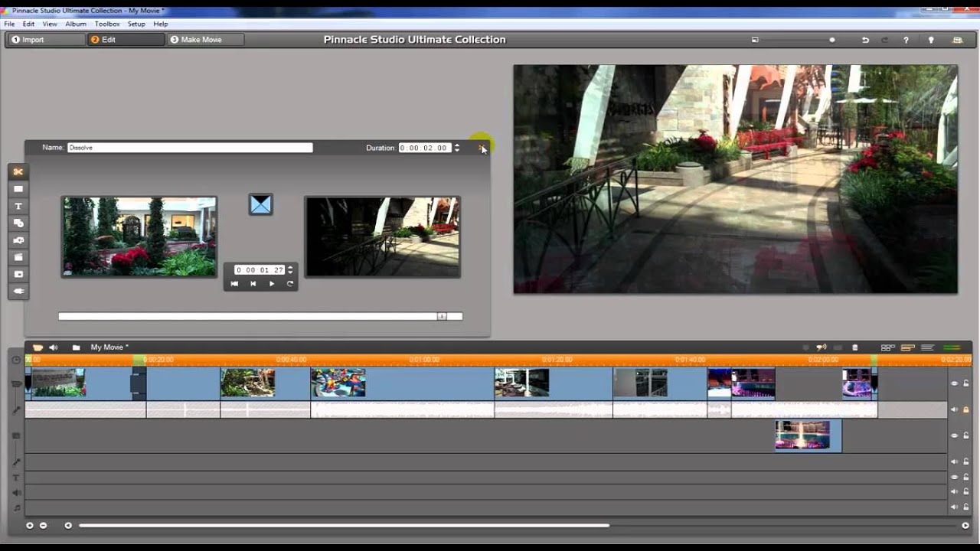980x551 pixels.
Task: Mute the overlay audio track
Action: click(955, 461)
